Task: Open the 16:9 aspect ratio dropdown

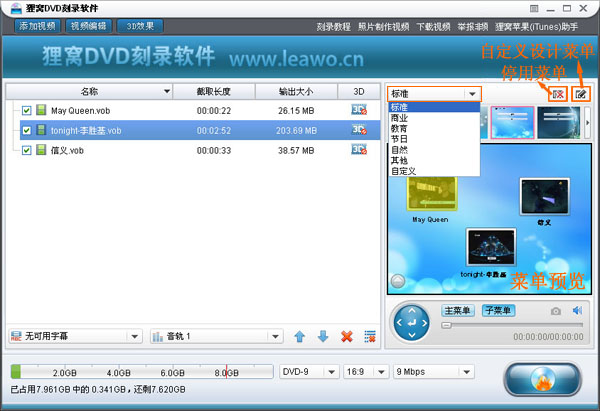Action: (365, 372)
